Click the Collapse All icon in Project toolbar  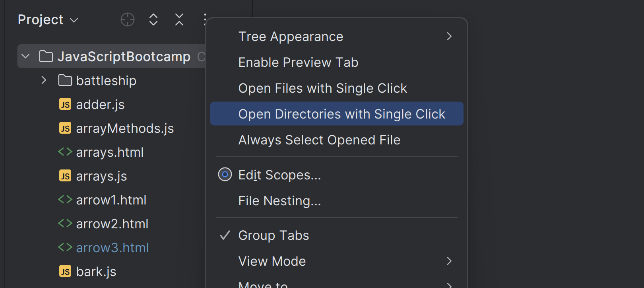(179, 19)
